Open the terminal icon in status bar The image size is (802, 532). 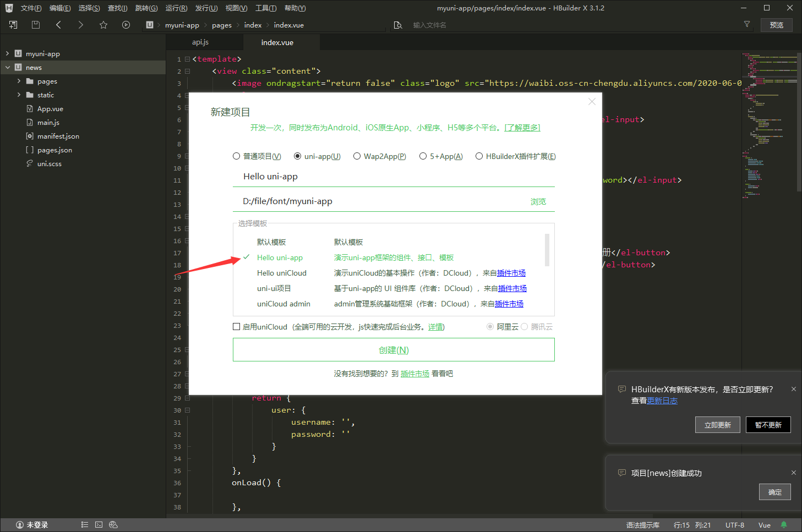99,525
